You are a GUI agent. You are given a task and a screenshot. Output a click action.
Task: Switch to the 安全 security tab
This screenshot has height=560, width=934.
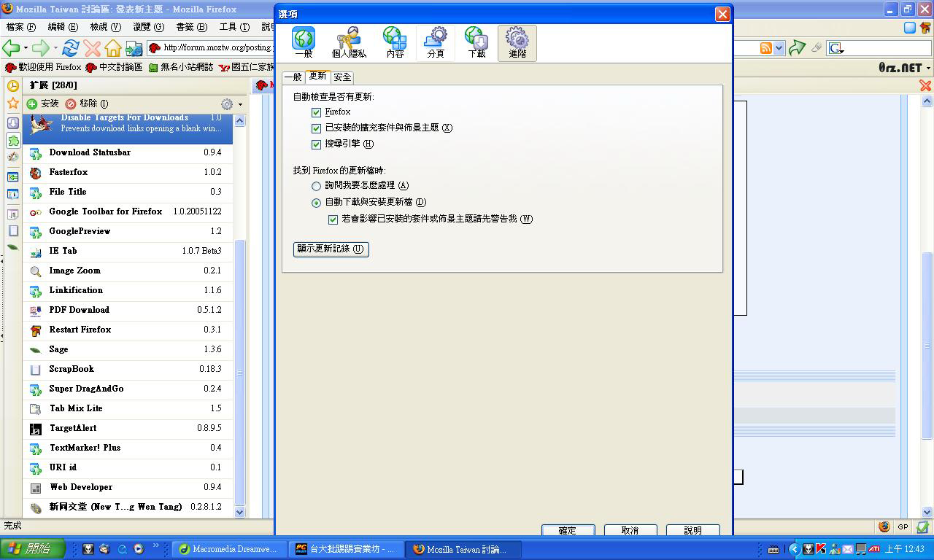[x=342, y=77]
